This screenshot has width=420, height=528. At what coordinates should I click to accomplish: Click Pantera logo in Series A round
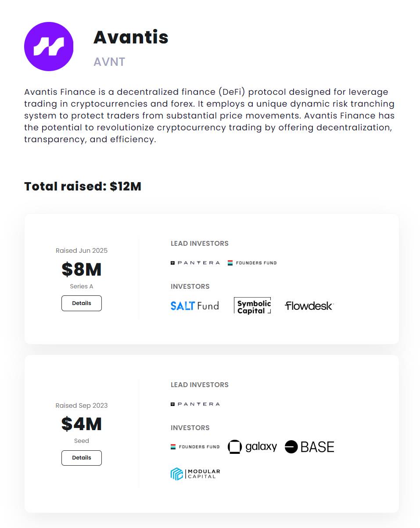click(195, 263)
